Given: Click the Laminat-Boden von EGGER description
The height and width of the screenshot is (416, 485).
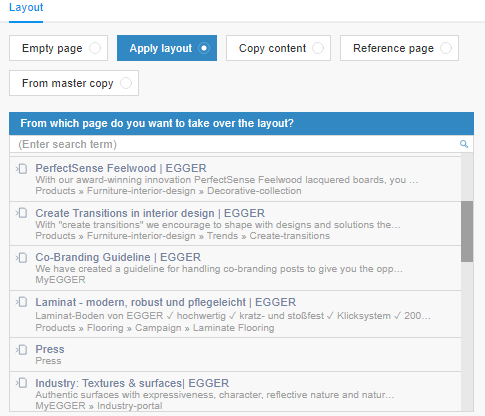Looking at the screenshot, I should pyautogui.click(x=233, y=316).
